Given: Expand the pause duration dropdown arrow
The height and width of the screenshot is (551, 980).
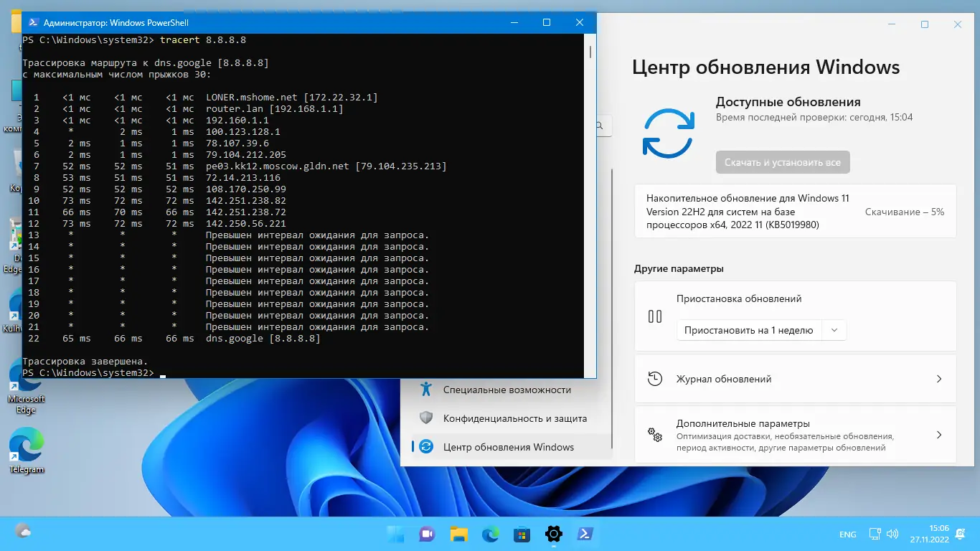Looking at the screenshot, I should (x=834, y=330).
